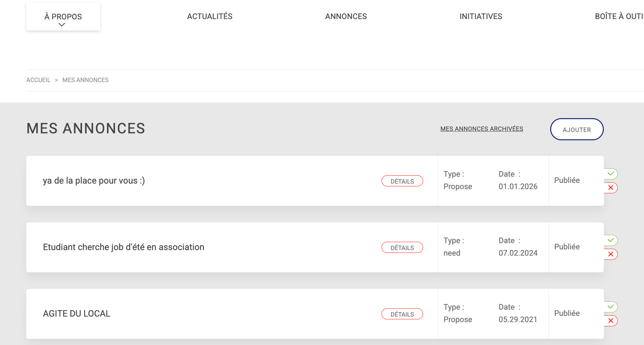Select the 'Etudiant cherche job d'été en association' title
644x345 pixels.
[124, 247]
